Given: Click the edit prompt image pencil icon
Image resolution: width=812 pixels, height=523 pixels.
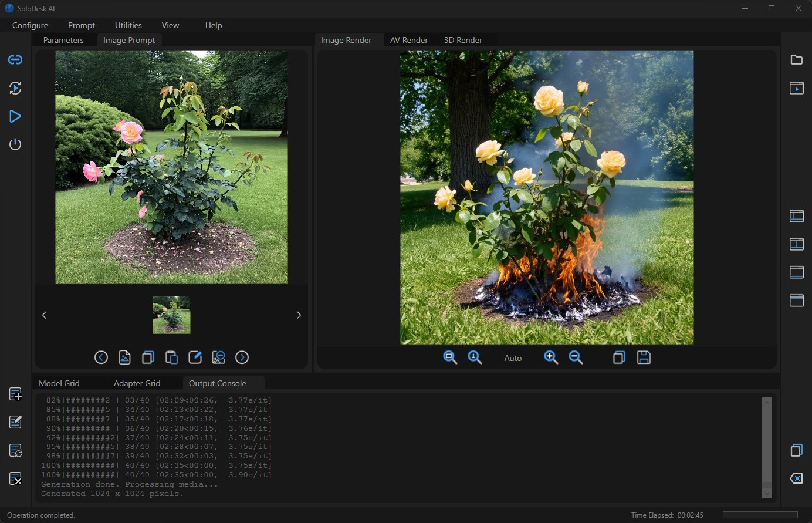Looking at the screenshot, I should click(195, 357).
